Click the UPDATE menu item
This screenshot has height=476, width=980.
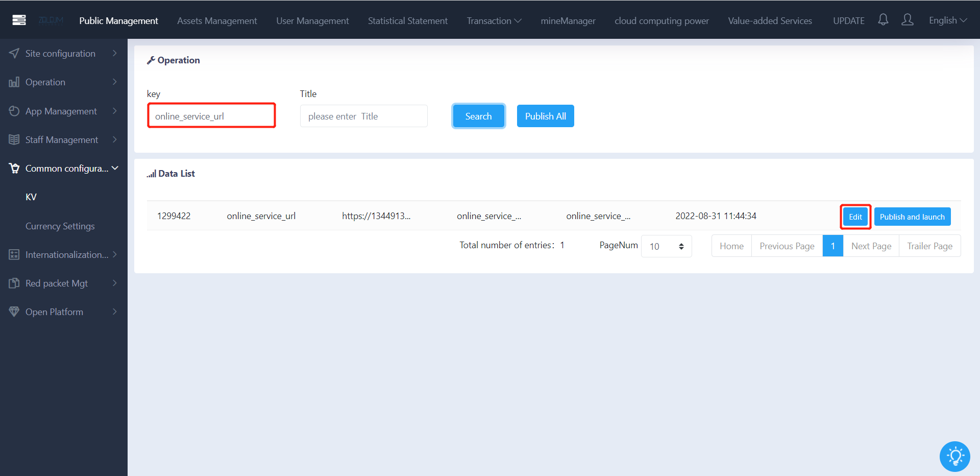pos(849,20)
